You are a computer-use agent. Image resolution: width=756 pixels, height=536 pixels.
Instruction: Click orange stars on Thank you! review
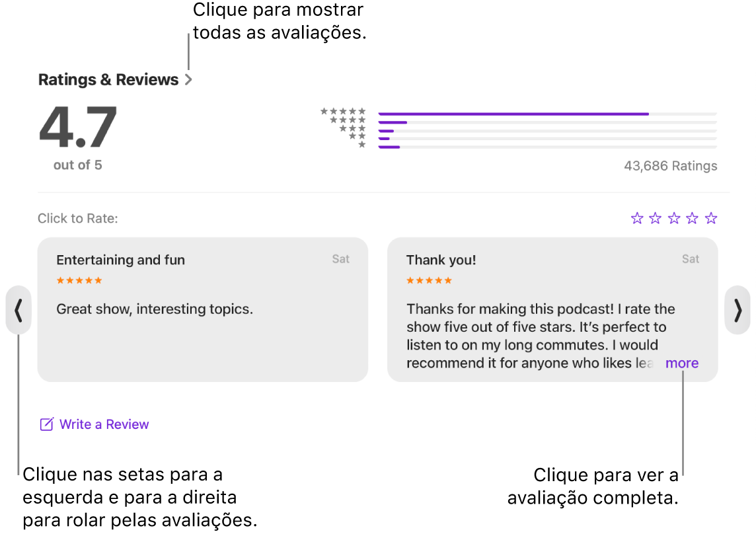tap(429, 280)
